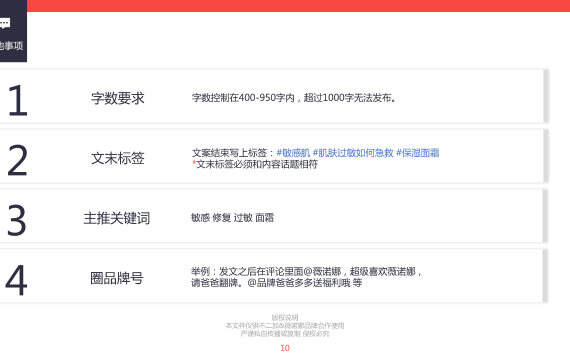Screen dimensions: 570x360
Task: Click the red header bar
Action: [298, 6]
